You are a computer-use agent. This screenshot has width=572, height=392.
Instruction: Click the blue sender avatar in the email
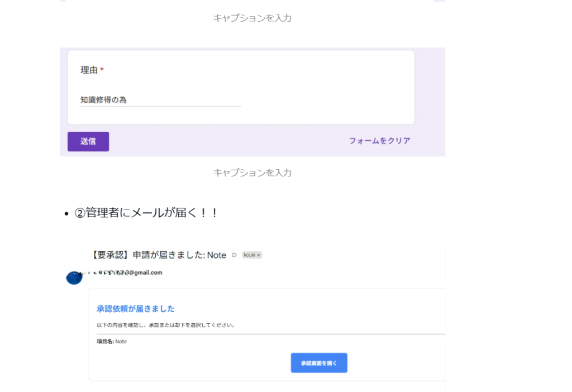coord(74,277)
